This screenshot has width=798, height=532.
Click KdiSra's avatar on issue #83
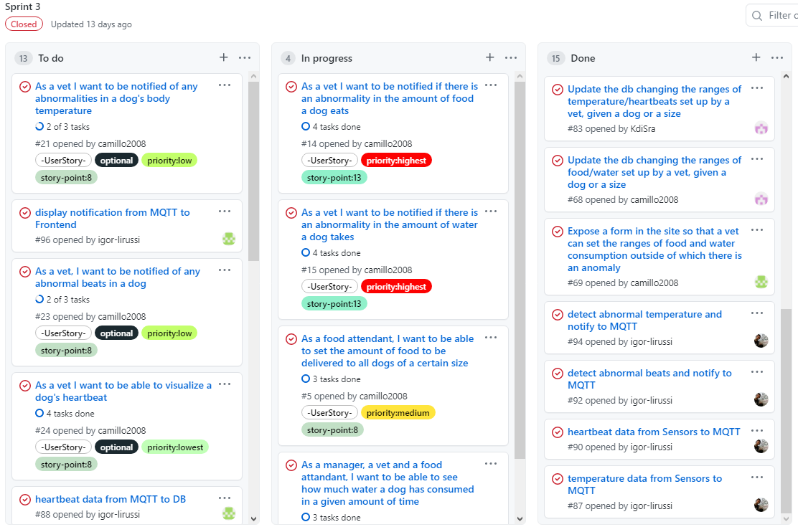(761, 127)
